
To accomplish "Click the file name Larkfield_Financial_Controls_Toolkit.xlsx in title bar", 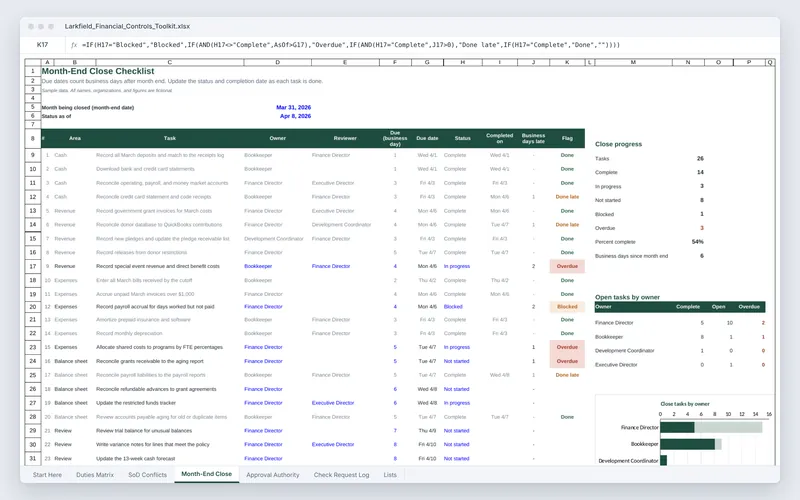I will 127,26.
